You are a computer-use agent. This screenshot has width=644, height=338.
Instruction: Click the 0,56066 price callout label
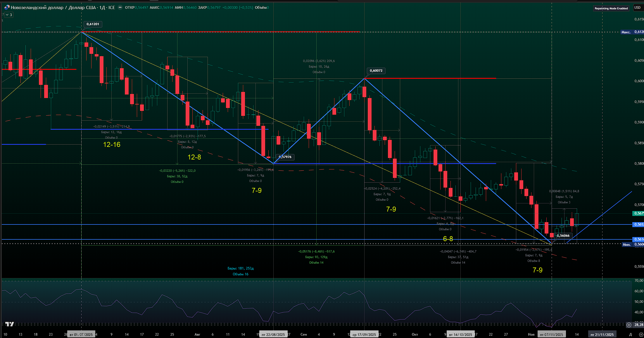[x=563, y=236]
